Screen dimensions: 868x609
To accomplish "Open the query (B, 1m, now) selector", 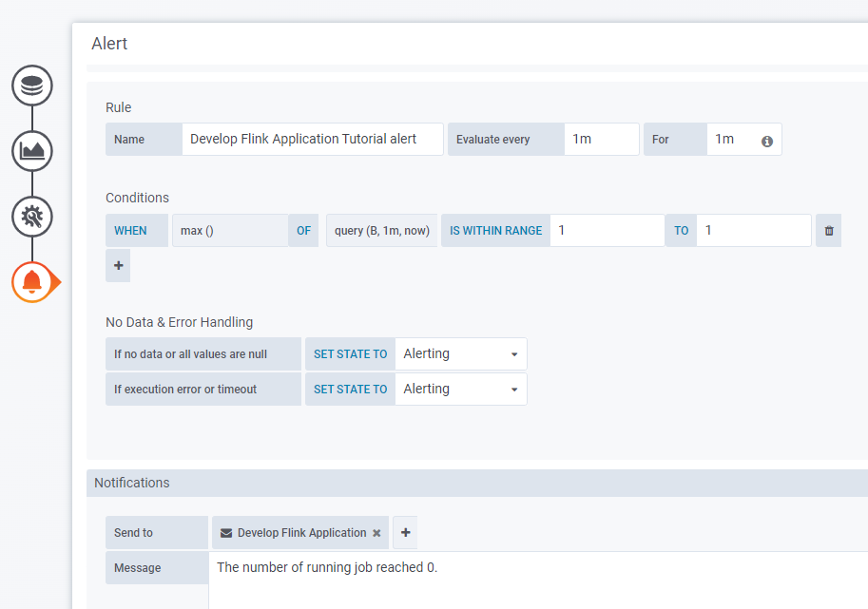I will (x=380, y=230).
